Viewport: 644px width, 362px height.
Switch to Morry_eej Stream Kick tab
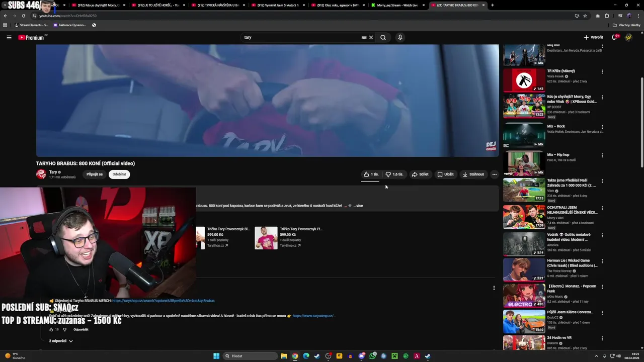point(397,5)
